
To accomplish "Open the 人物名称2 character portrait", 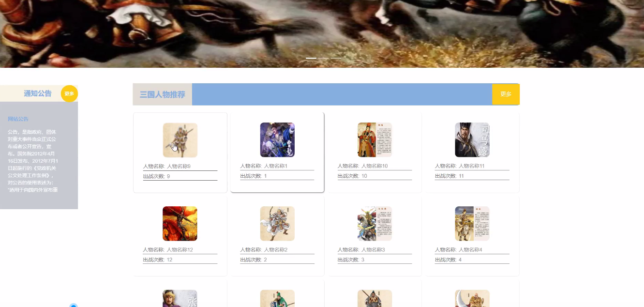I will coord(277,223).
